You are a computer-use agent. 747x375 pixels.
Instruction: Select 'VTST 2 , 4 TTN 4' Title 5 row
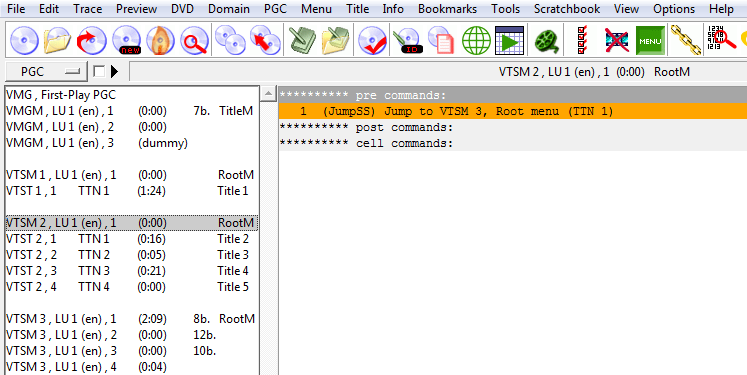(x=132, y=287)
